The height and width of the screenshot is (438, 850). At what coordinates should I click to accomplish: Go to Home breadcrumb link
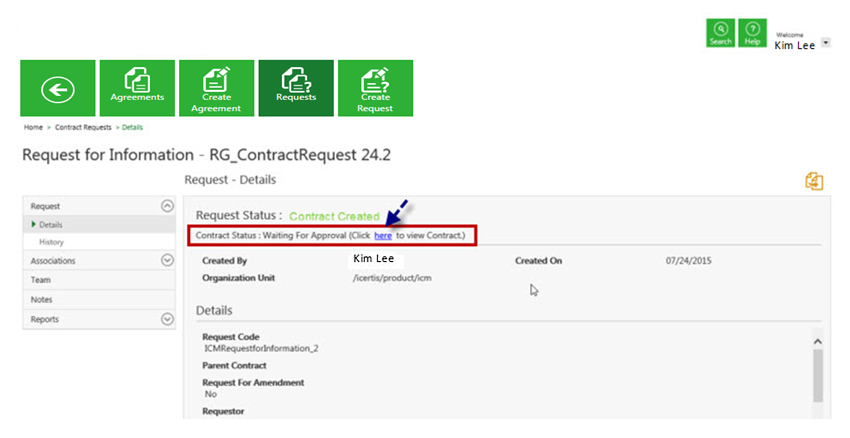[33, 128]
